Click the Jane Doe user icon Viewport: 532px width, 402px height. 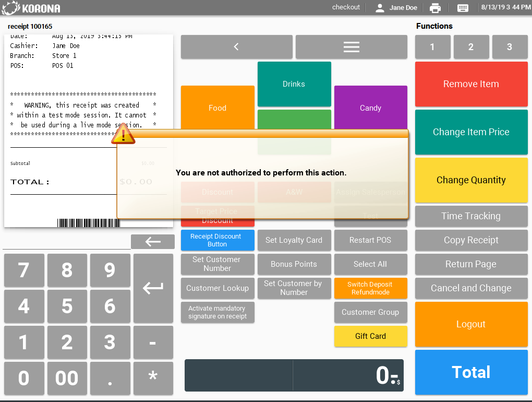tap(380, 7)
